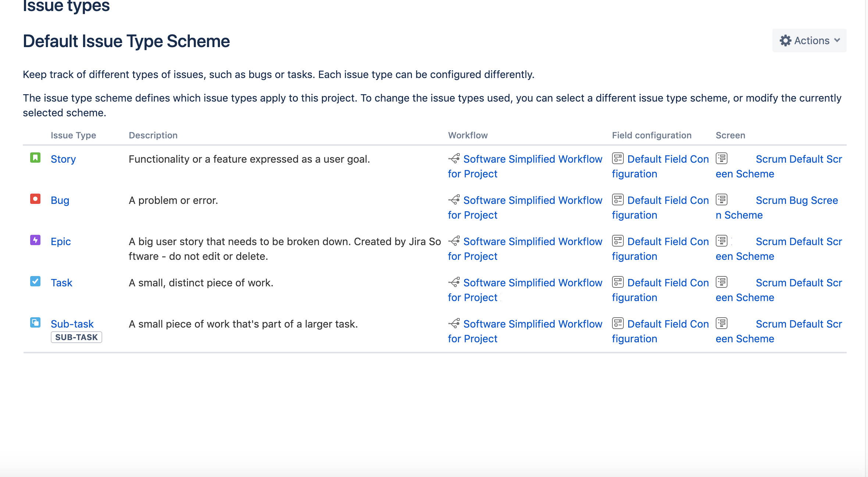Image resolution: width=868 pixels, height=477 pixels.
Task: Click the screen scheme icon in Epic row
Action: (722, 241)
